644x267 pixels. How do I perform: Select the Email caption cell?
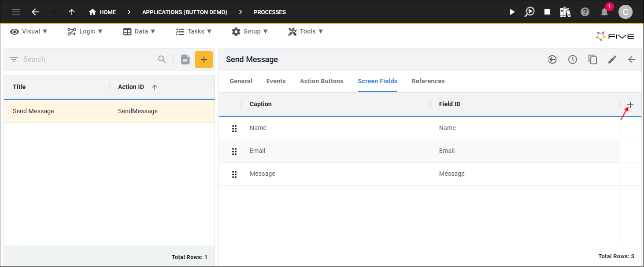pos(258,151)
